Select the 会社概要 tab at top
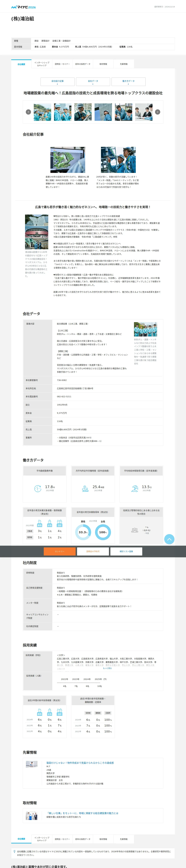The image size is (186, 868). tap(21, 64)
